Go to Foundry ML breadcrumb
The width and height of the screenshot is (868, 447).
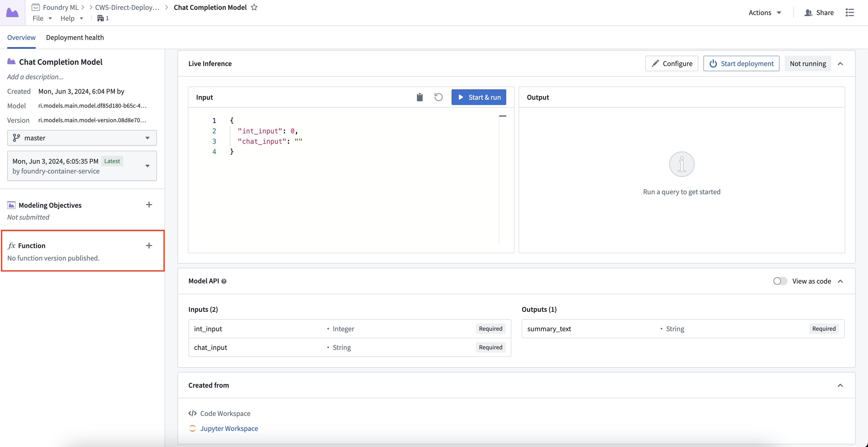(x=60, y=7)
